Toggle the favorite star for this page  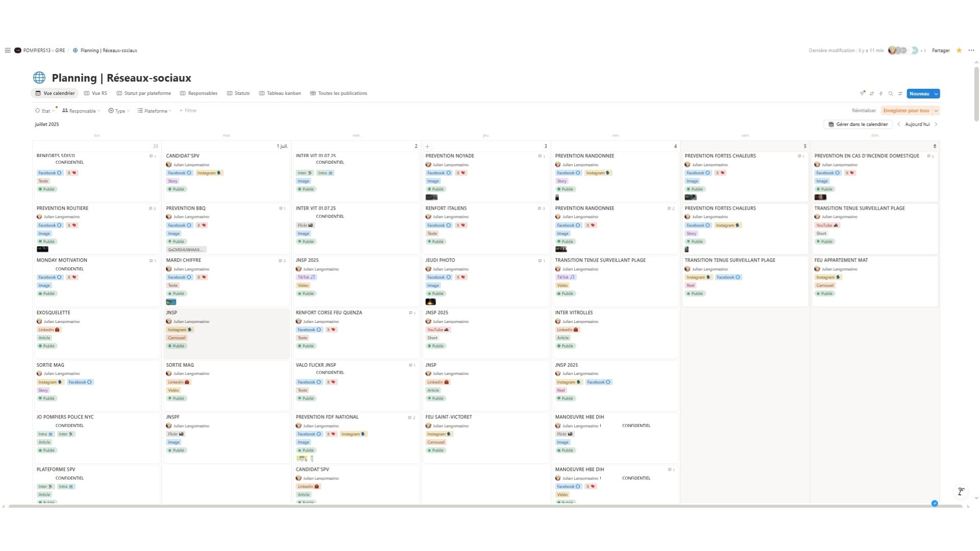tap(959, 50)
